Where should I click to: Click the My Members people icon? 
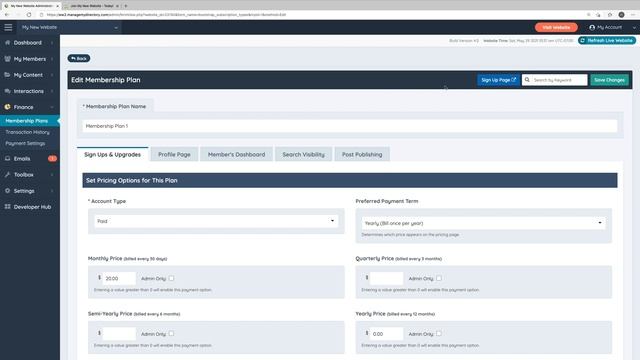7,59
